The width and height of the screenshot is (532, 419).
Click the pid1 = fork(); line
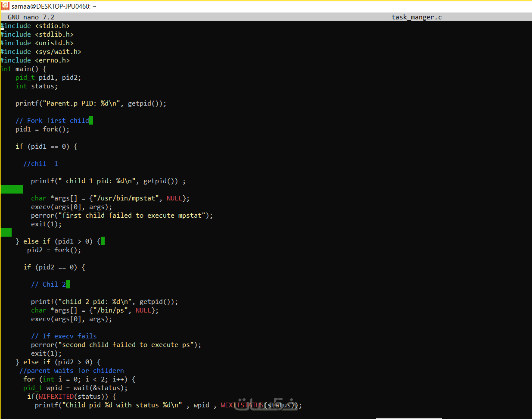click(x=42, y=129)
